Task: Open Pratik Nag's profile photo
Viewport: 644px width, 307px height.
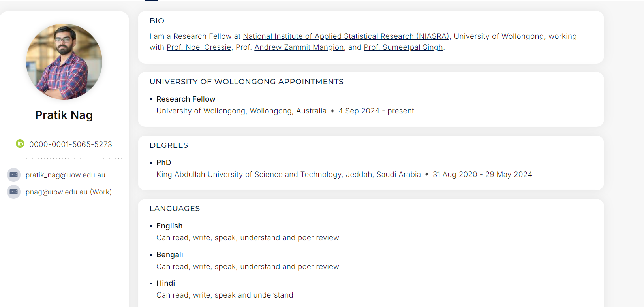Action: [x=64, y=62]
